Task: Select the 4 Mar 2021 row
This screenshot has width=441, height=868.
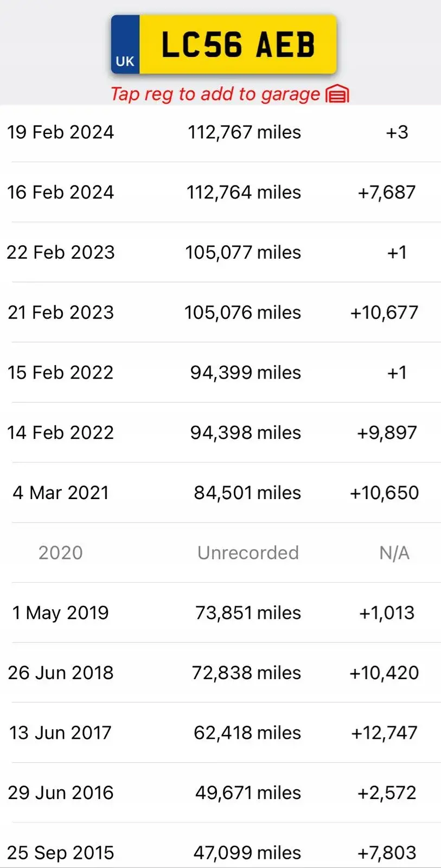Action: (x=220, y=493)
